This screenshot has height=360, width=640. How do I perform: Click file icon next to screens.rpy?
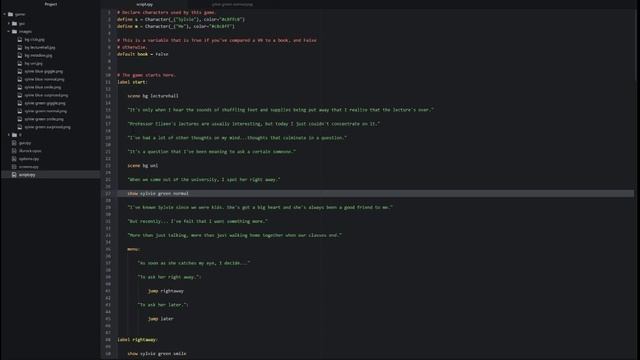click(x=14, y=167)
